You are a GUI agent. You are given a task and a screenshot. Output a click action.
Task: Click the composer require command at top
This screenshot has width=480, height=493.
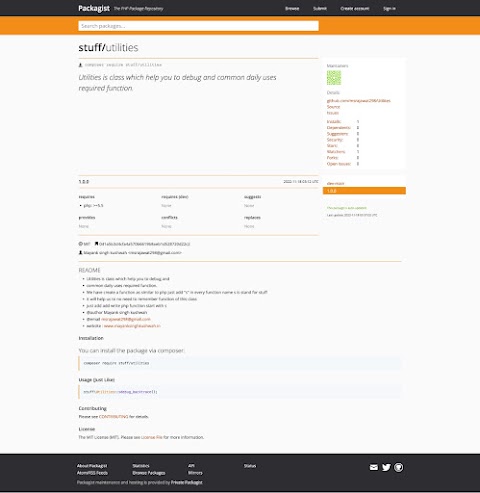pyautogui.click(x=123, y=65)
